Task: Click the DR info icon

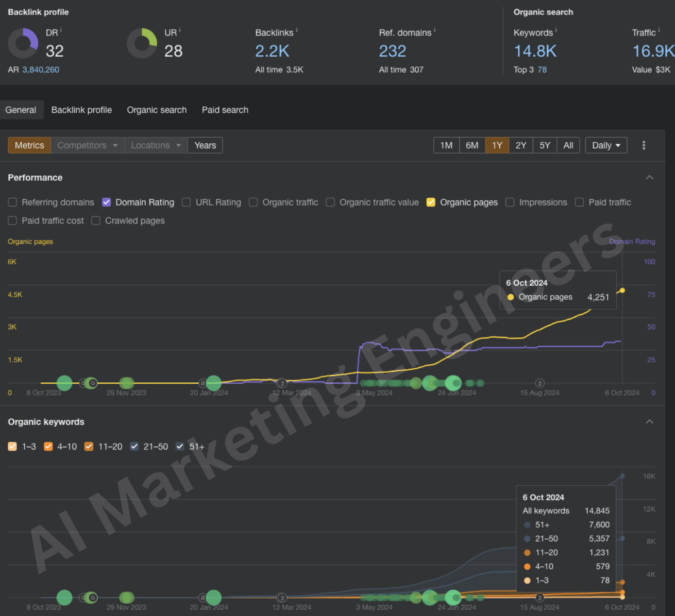Action: (x=61, y=30)
